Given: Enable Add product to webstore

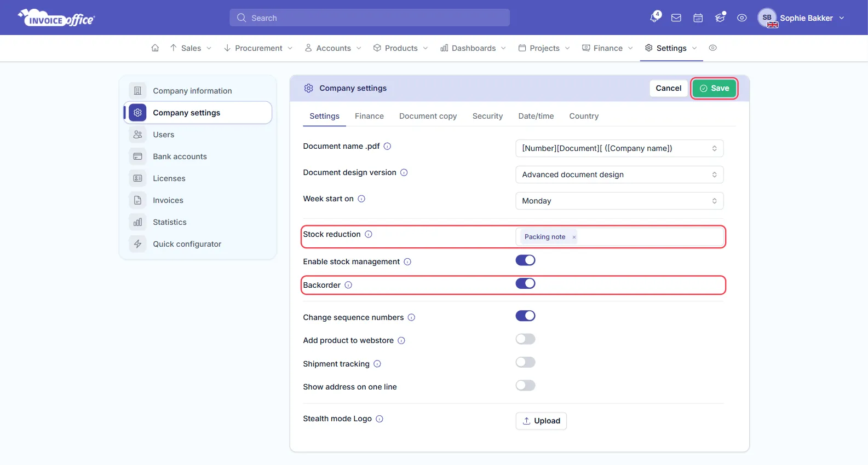Looking at the screenshot, I should point(525,339).
